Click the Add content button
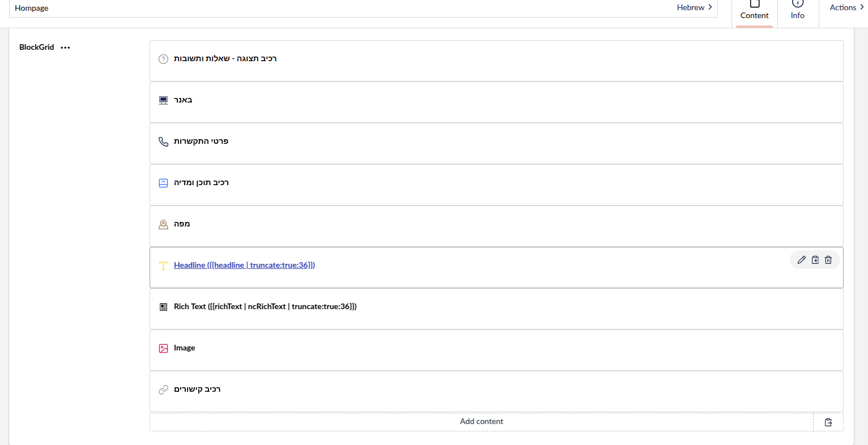This screenshot has width=868, height=445. tap(482, 422)
